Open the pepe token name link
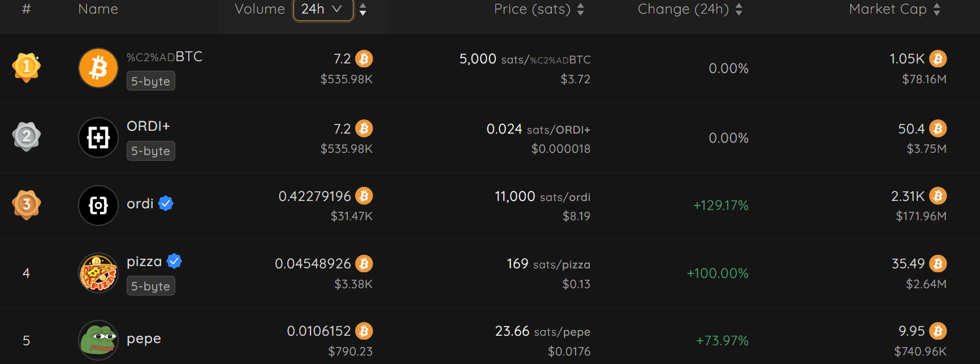The width and height of the screenshot is (980, 364). 144,339
